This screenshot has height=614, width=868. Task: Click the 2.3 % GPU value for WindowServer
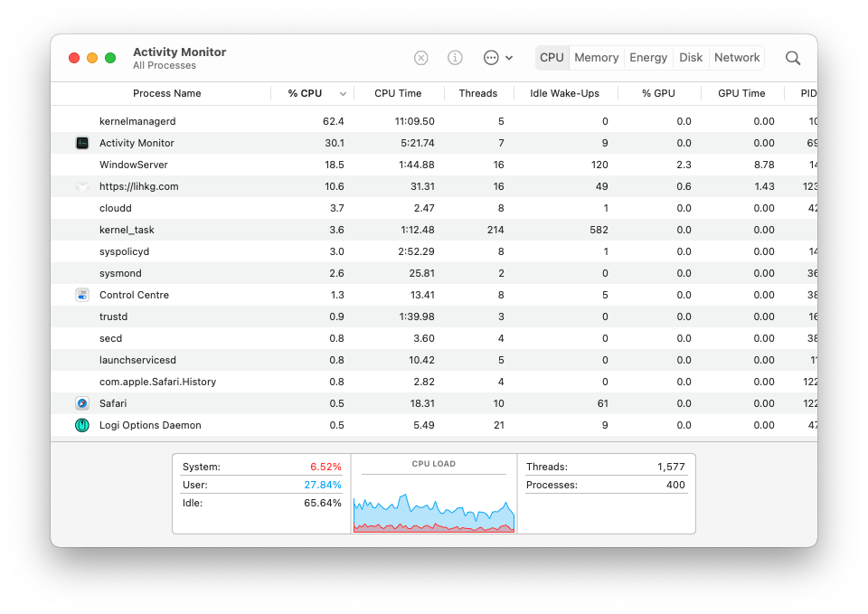684,165
